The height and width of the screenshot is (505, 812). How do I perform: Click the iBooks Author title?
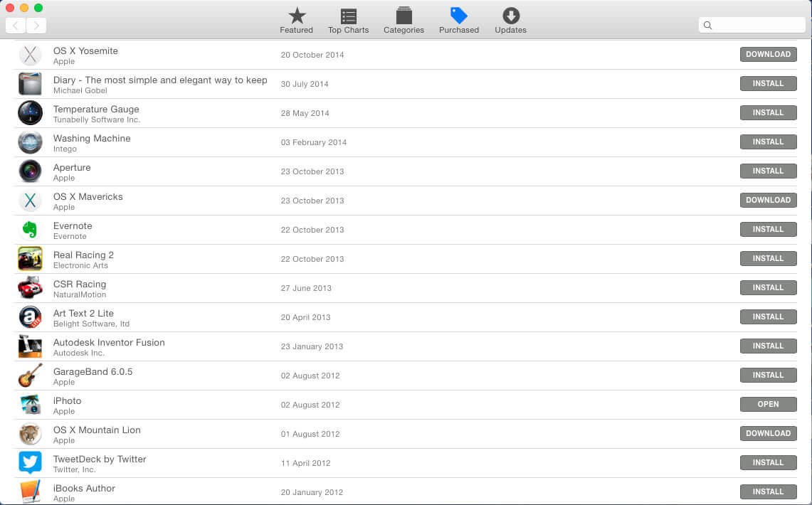84,488
